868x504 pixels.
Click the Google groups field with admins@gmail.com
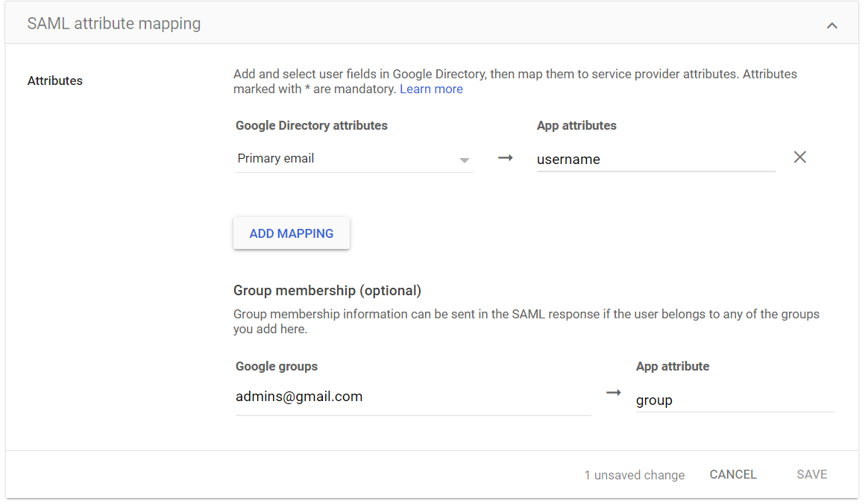(x=412, y=397)
